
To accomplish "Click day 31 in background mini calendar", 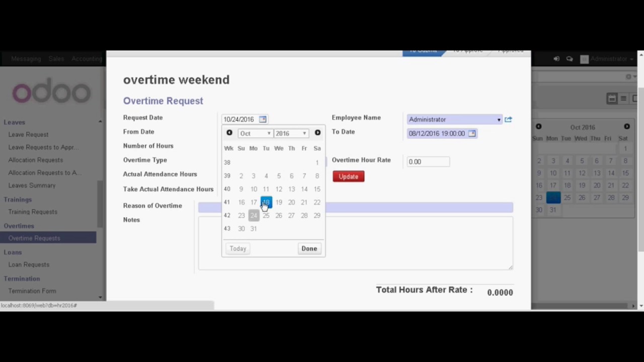I will pyautogui.click(x=553, y=210).
